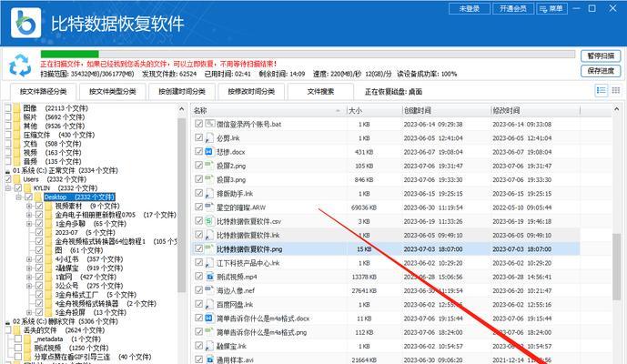The height and width of the screenshot is (364, 627).
Task: Expand the 1金舟多聊 folder node
Action: click(29, 224)
